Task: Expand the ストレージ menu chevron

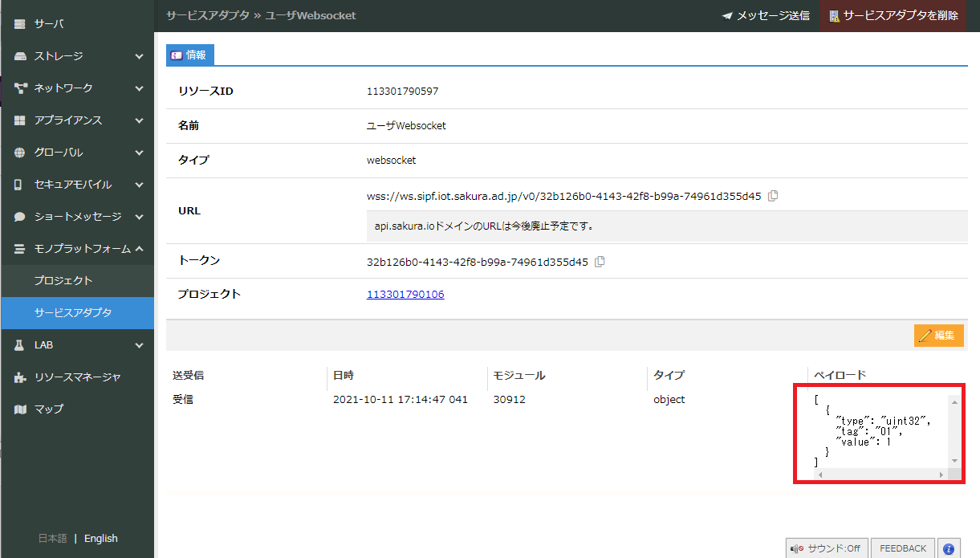Action: (x=140, y=56)
